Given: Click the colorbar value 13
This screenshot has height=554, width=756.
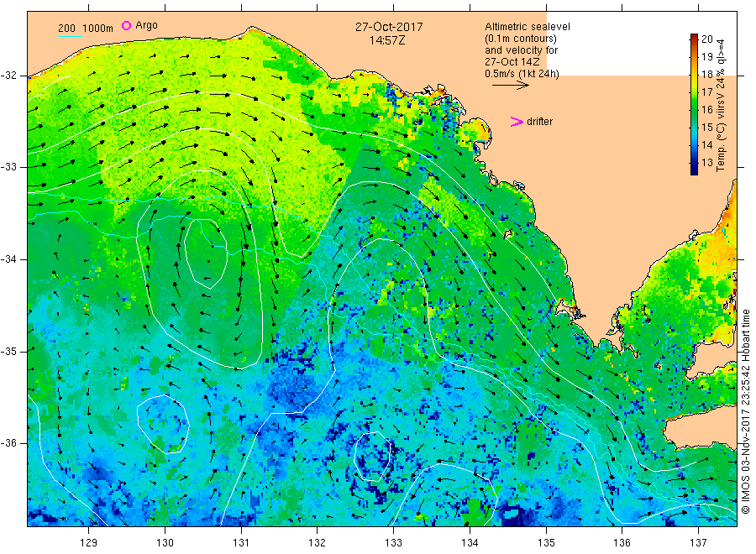Looking at the screenshot, I should (706, 163).
